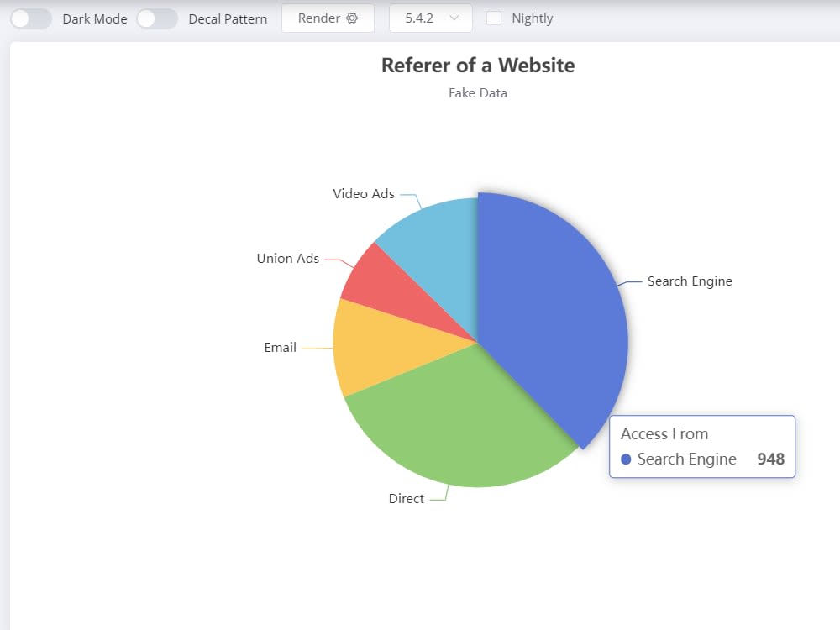840x630 pixels.
Task: Click the value 948 inside the tooltip
Action: point(771,459)
